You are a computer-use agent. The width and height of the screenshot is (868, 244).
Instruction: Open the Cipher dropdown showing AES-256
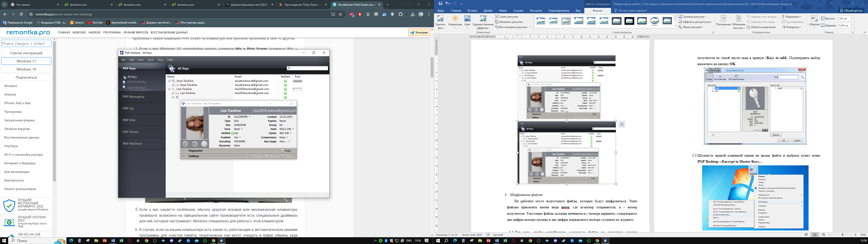click(285, 133)
